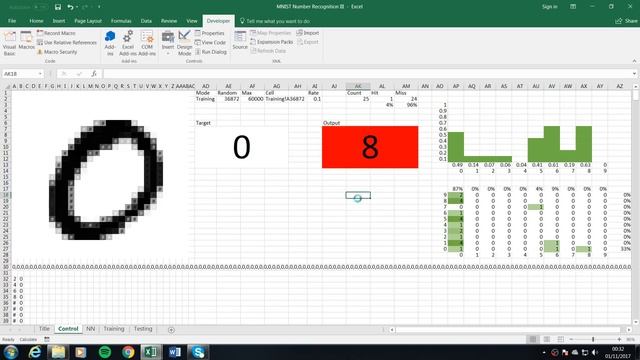This screenshot has height=360, width=640.
Task: Open the Windows Start menu
Action: [x=11, y=352]
